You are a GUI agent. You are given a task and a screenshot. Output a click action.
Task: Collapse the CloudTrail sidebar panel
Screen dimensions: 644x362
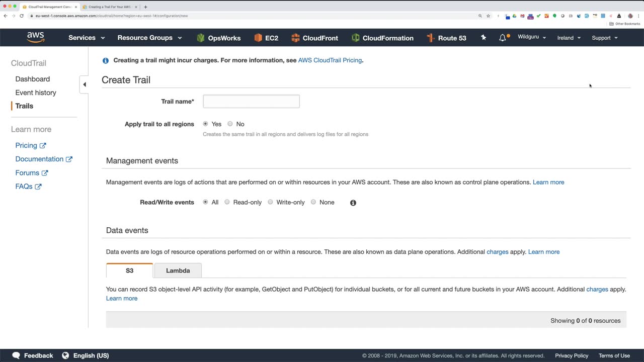(x=85, y=84)
